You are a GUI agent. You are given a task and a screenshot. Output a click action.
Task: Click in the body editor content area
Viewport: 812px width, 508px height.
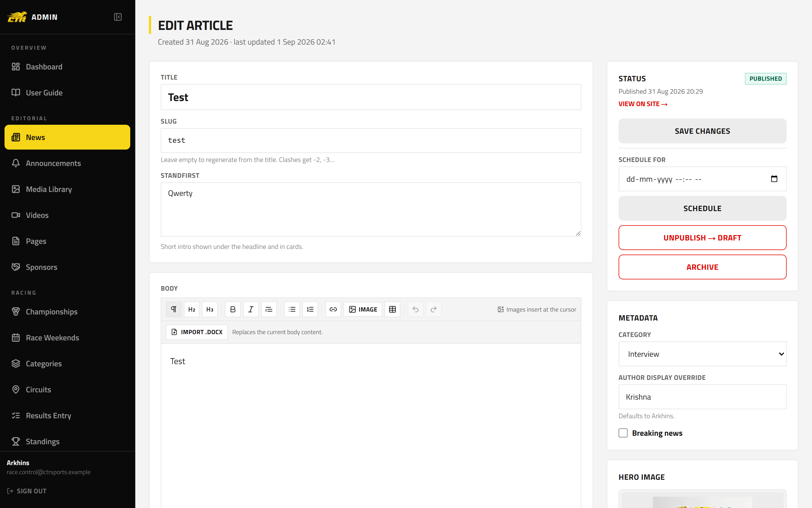click(x=371, y=425)
